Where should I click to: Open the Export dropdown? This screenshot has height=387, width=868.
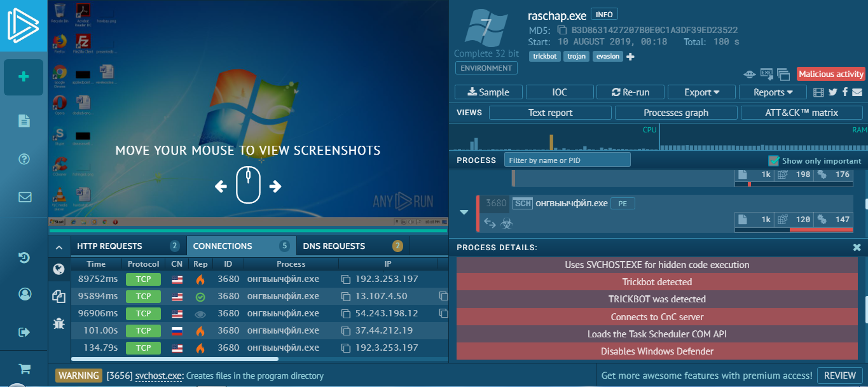701,92
